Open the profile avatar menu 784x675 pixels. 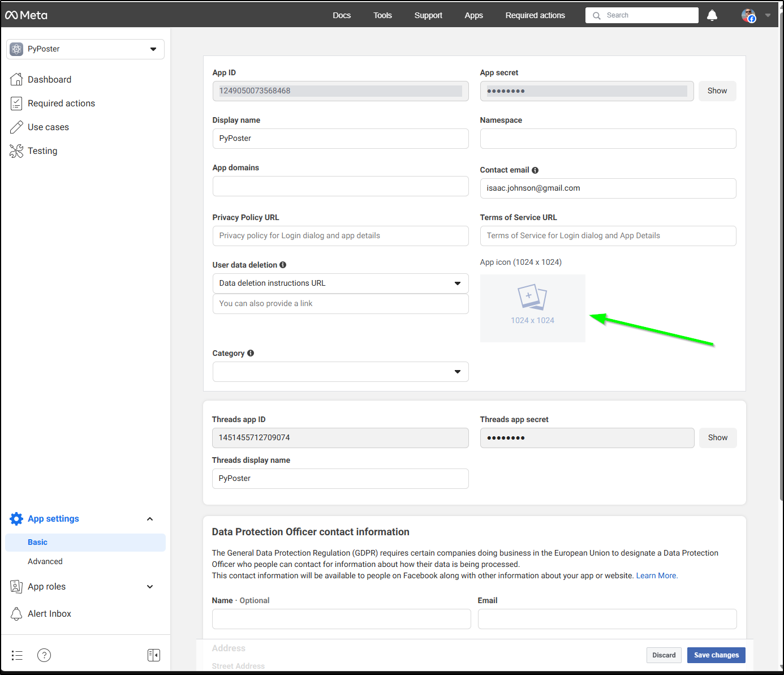pos(748,15)
